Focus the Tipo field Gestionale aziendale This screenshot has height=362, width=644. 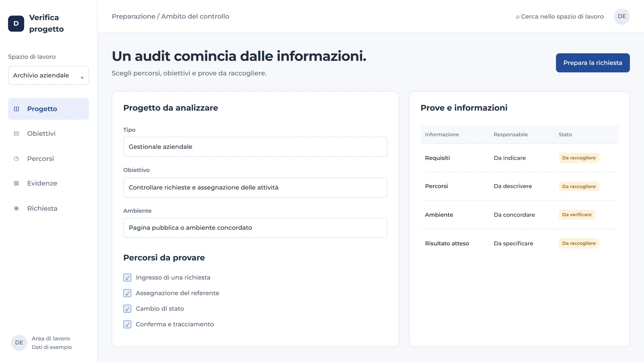[x=255, y=147]
